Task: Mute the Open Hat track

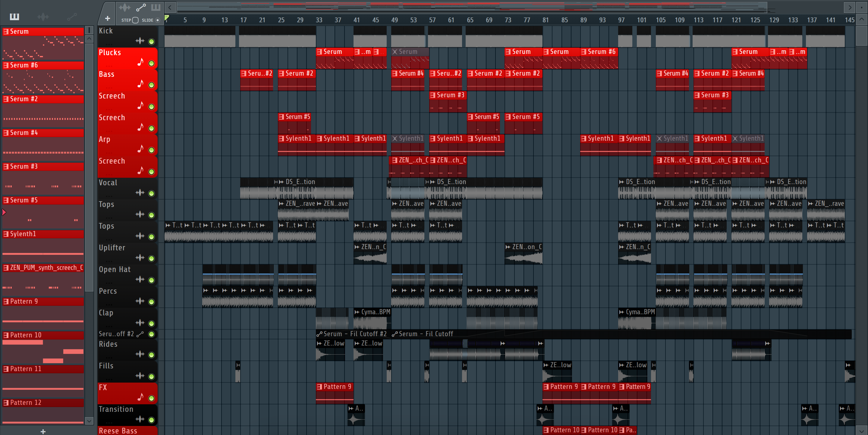Action: coord(151,280)
